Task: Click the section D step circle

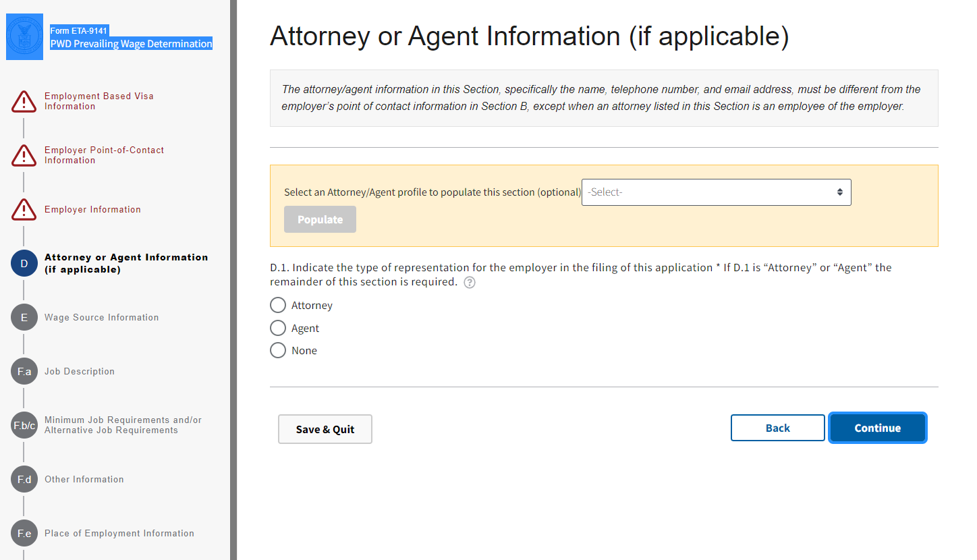Action: (x=24, y=263)
